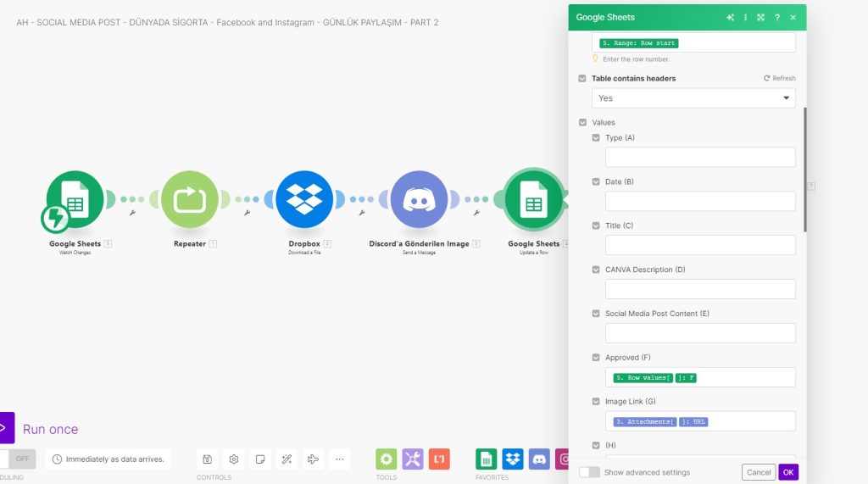Open the Discord Send a Message module
The height and width of the screenshot is (484, 868).
point(419,200)
